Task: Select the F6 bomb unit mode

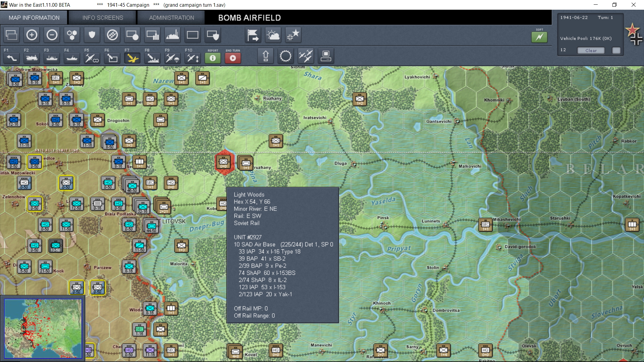Action: point(112,58)
